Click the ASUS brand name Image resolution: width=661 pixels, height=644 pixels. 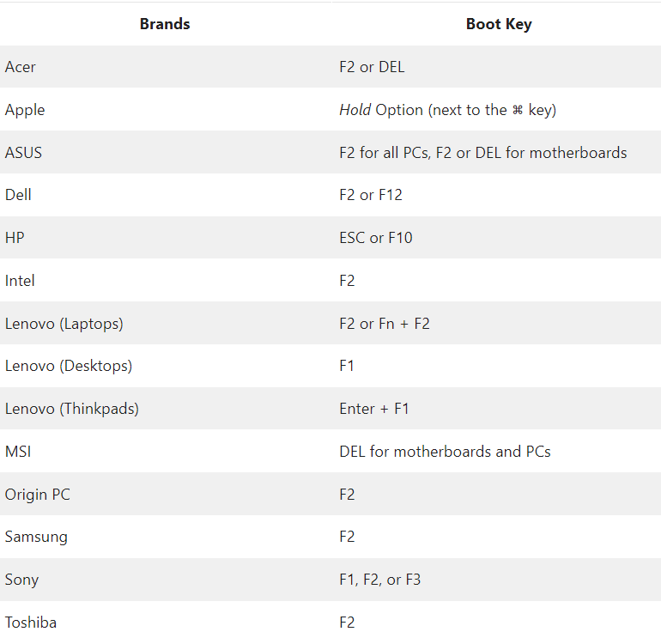pyautogui.click(x=24, y=152)
